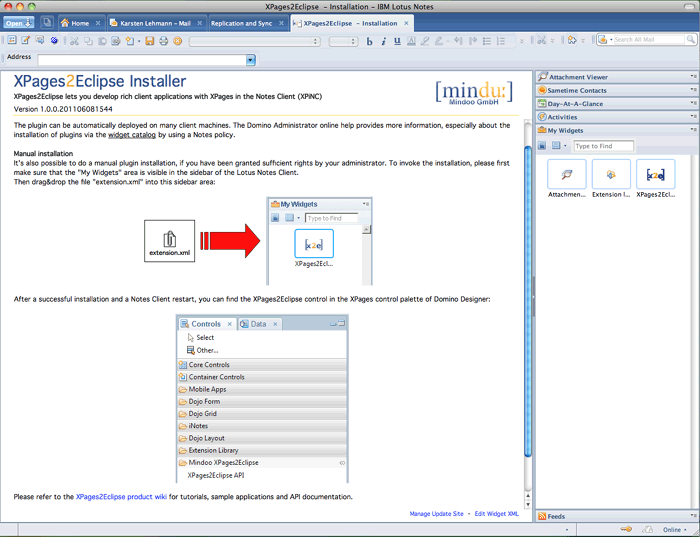
Task: Click the first blue icon in sidebar My Widgets toolbar
Action: pyautogui.click(x=542, y=146)
